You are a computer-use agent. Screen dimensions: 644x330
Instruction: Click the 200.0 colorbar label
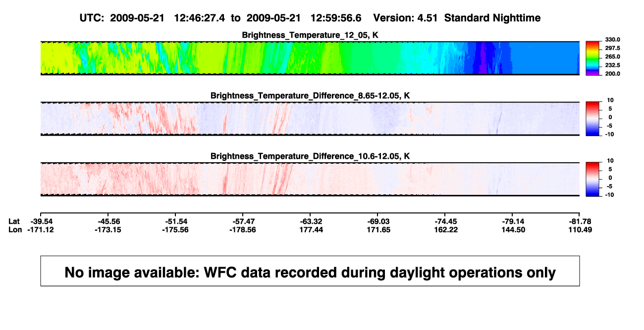coord(613,73)
